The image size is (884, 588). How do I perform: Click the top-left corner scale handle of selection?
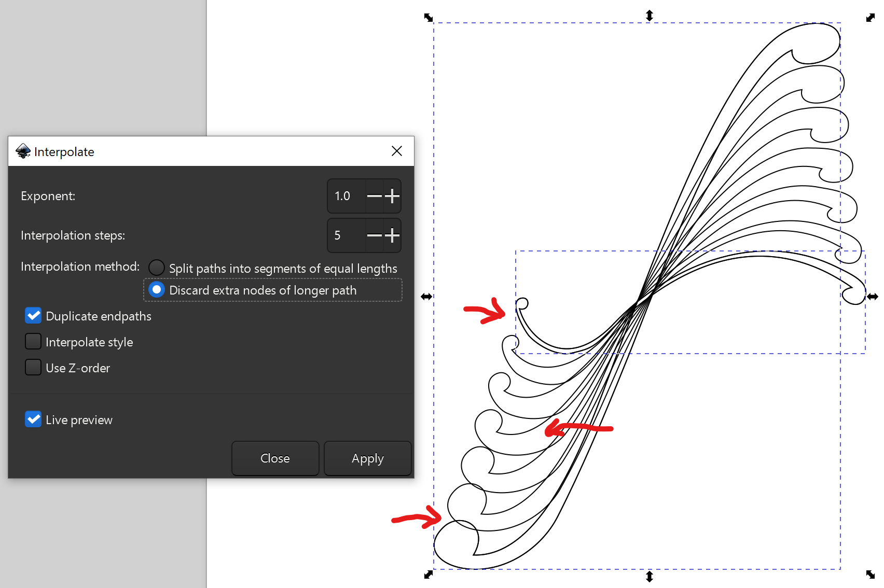[x=429, y=18]
